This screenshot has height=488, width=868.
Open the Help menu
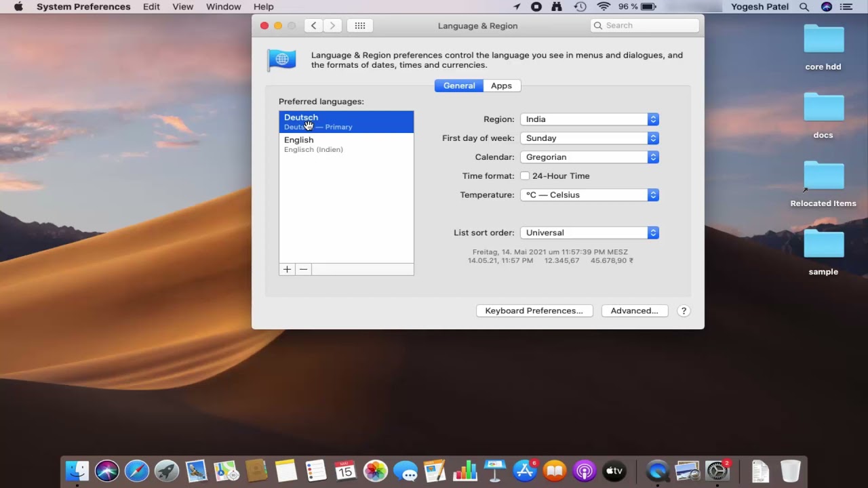[x=264, y=7]
